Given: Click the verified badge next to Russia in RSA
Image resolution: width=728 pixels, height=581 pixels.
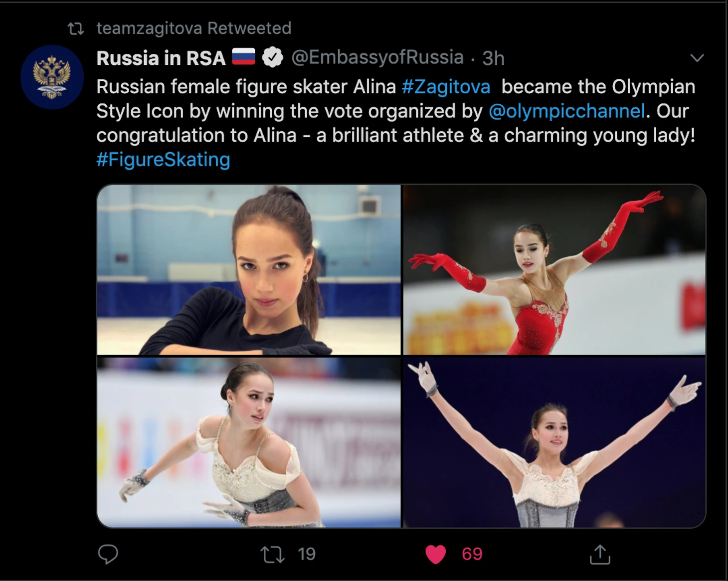Looking at the screenshot, I should (272, 58).
